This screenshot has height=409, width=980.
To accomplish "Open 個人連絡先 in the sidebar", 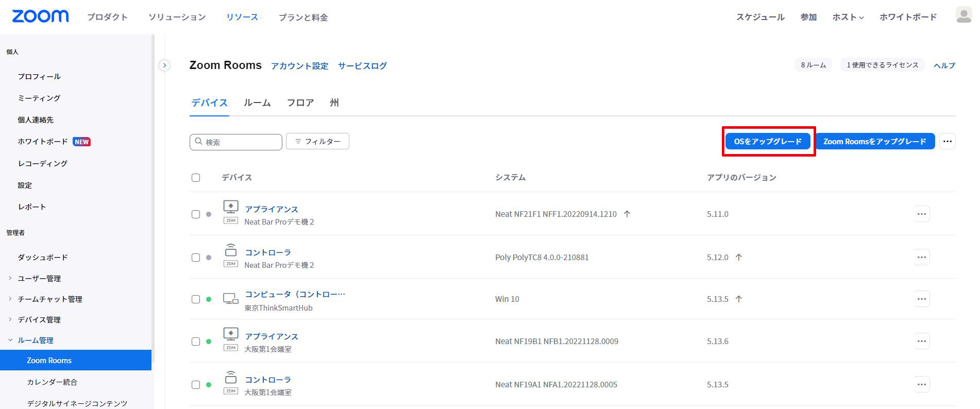I will point(36,120).
